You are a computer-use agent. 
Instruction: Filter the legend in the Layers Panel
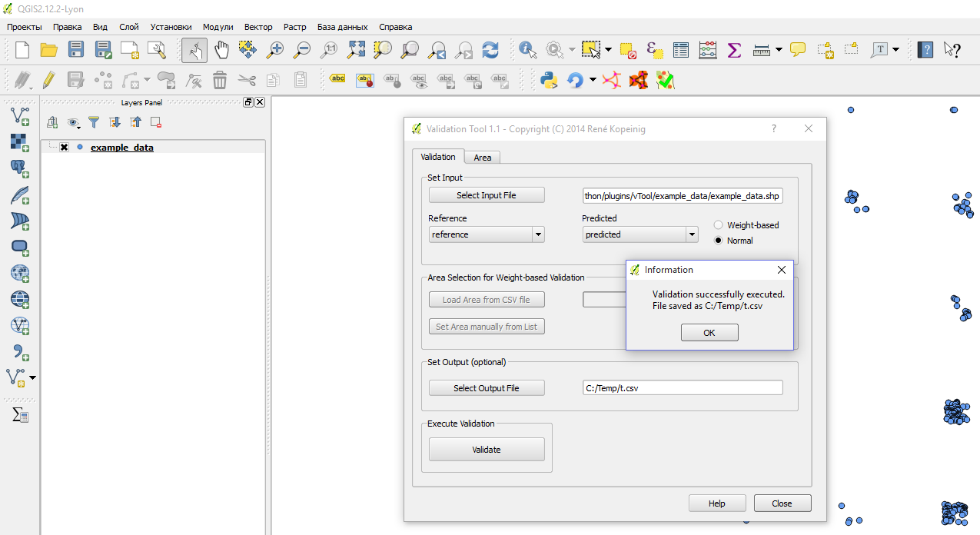pos(93,122)
